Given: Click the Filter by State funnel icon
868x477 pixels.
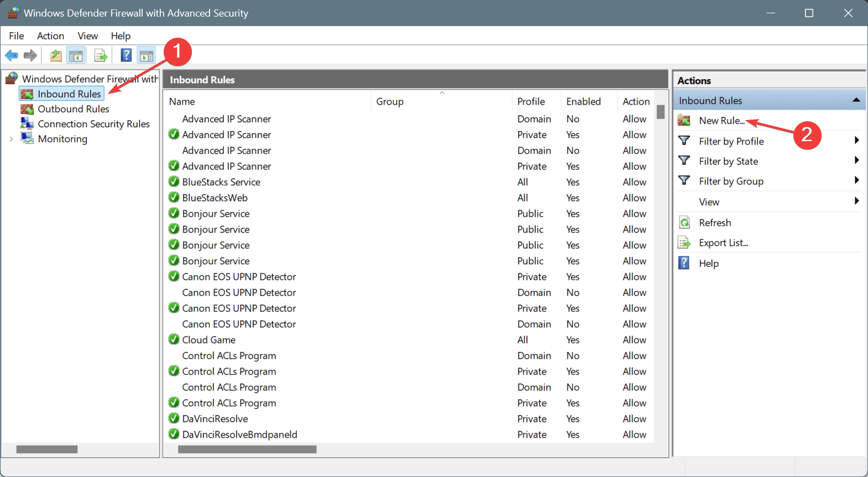Looking at the screenshot, I should [684, 160].
